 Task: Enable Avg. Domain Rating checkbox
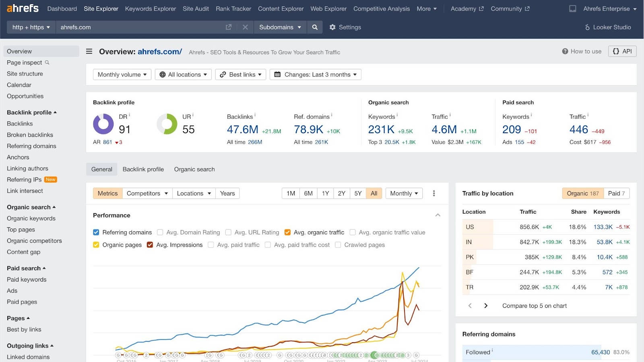(x=160, y=232)
